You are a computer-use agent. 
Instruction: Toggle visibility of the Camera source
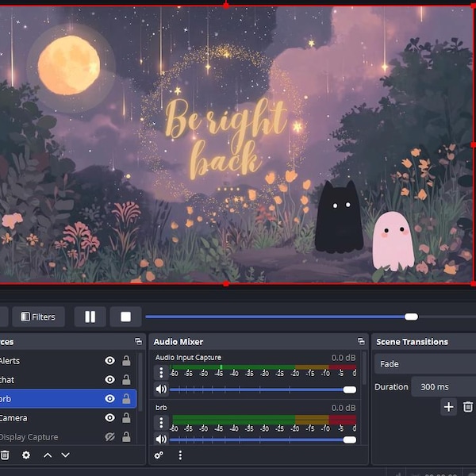110,418
